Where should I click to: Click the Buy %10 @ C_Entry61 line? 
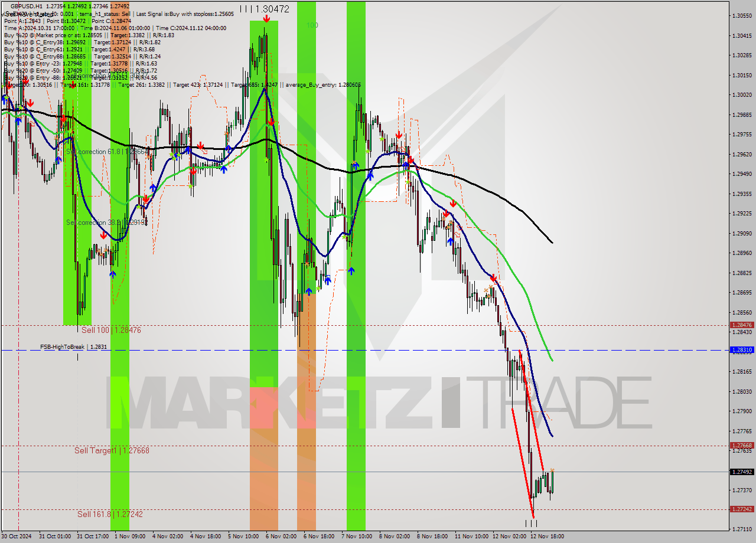(x=80, y=49)
